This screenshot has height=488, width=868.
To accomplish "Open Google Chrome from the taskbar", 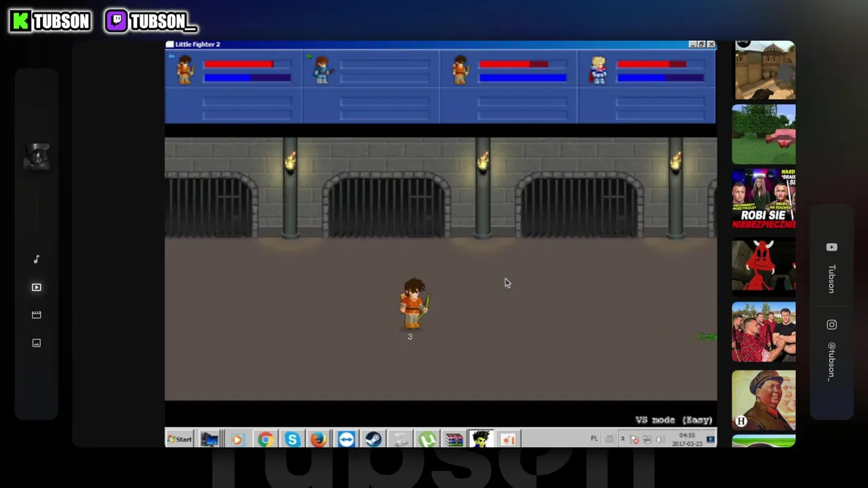I will pyautogui.click(x=264, y=440).
